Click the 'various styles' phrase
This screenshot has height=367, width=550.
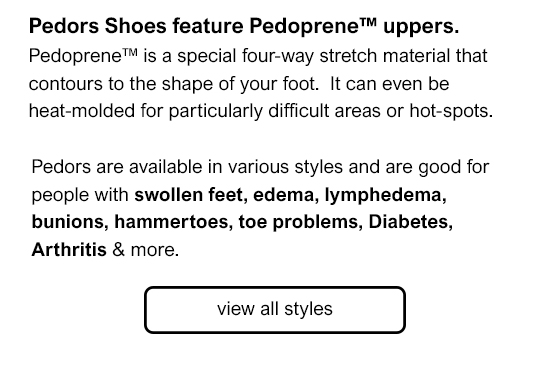pyautogui.click(x=285, y=167)
